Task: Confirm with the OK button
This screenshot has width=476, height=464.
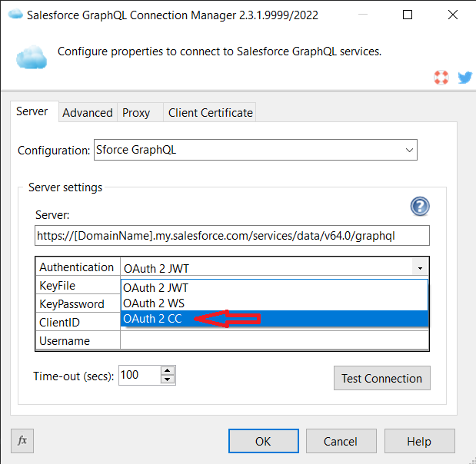Action: [263, 441]
